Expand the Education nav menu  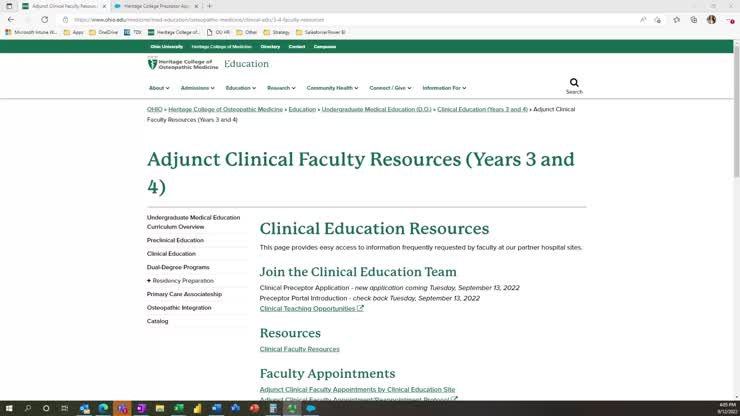click(x=241, y=88)
